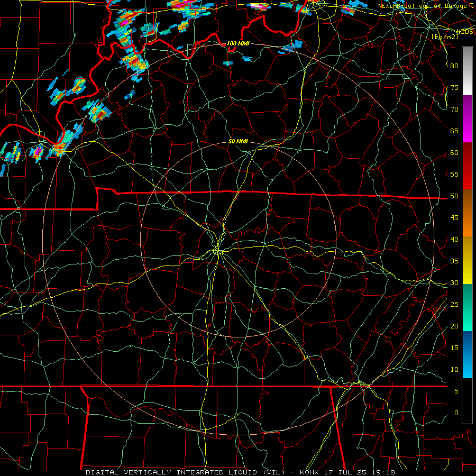
Task: Click the 40 value on color scale
Action: pos(454,240)
